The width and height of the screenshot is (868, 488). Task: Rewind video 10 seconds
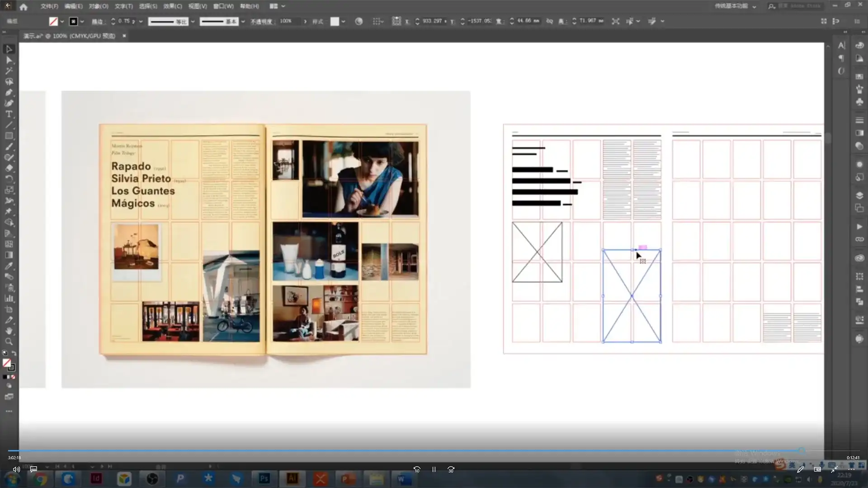tap(417, 469)
